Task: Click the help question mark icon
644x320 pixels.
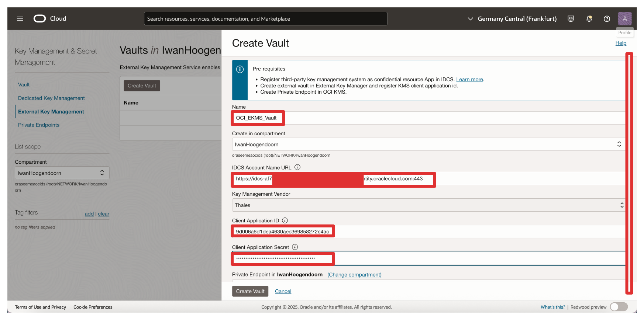Action: coord(607,19)
